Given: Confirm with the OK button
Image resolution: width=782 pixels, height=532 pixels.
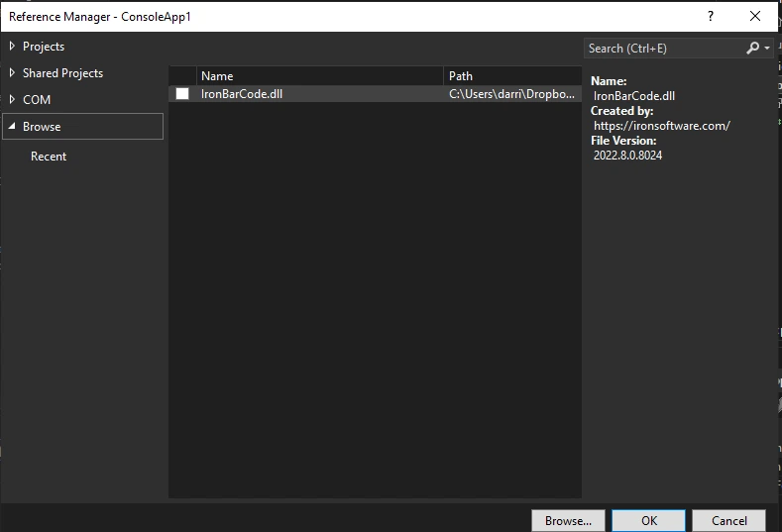Looking at the screenshot, I should point(648,520).
